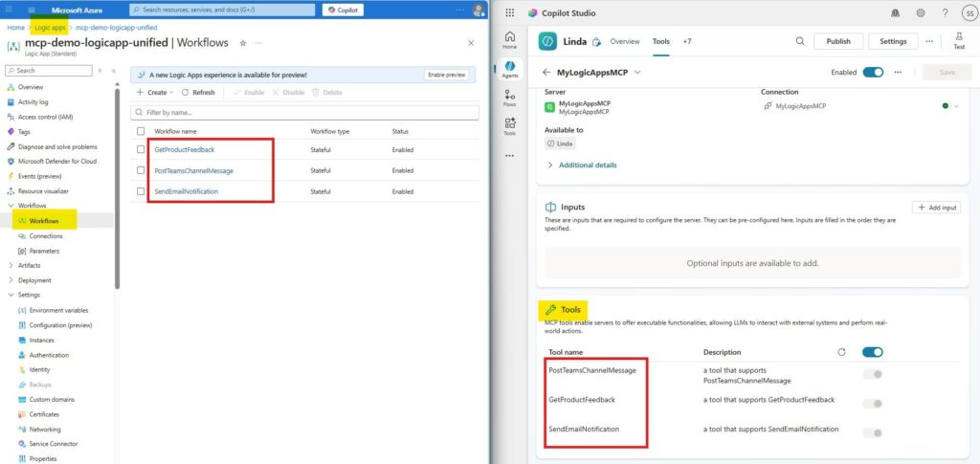Click Enable preview button
The image size is (980, 464).
tap(446, 75)
